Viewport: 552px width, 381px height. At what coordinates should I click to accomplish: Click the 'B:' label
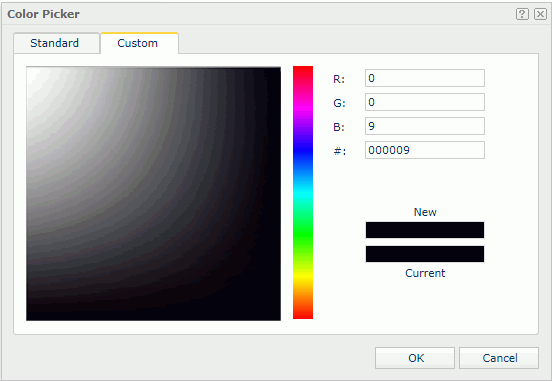coord(339,127)
